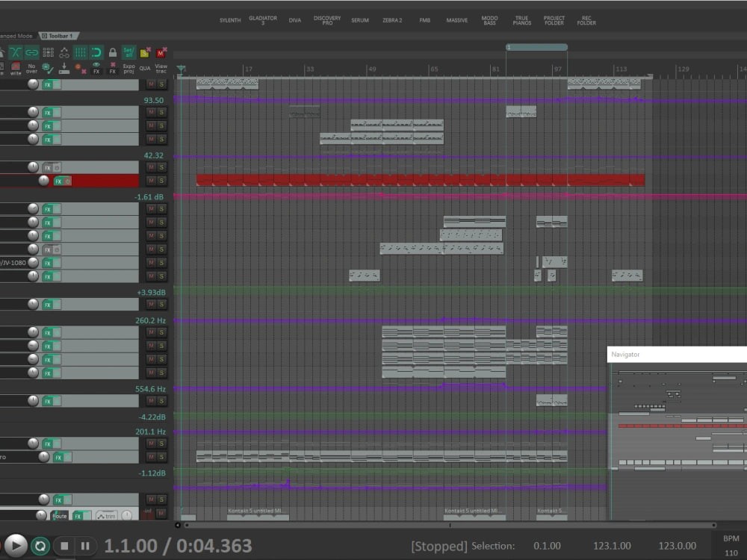Open the trim automation mode dropdown
747x560 pixels.
click(x=105, y=516)
